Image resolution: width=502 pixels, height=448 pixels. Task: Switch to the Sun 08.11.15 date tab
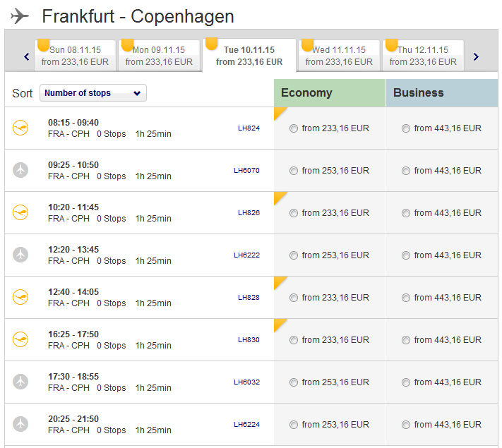pyautogui.click(x=75, y=56)
